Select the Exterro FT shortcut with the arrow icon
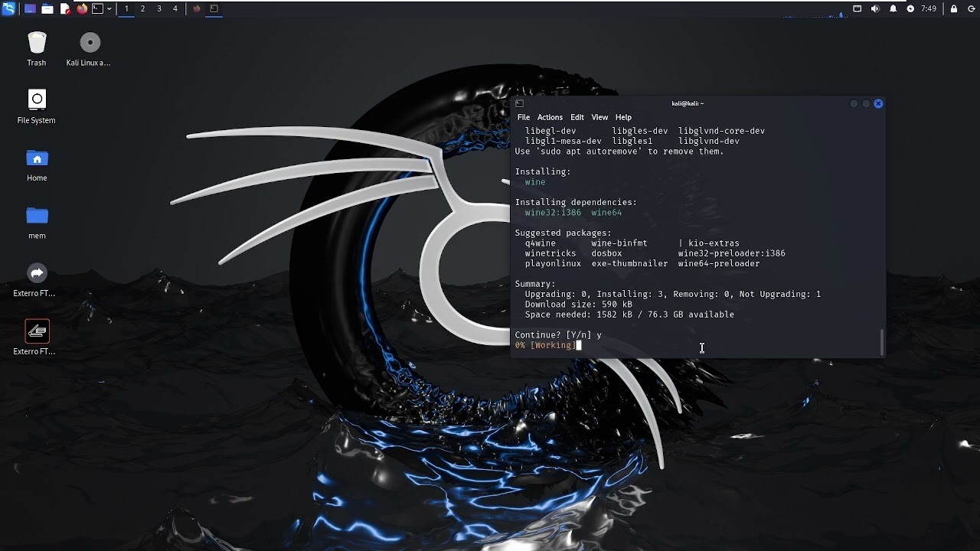The width and height of the screenshot is (980, 551). coord(35,279)
